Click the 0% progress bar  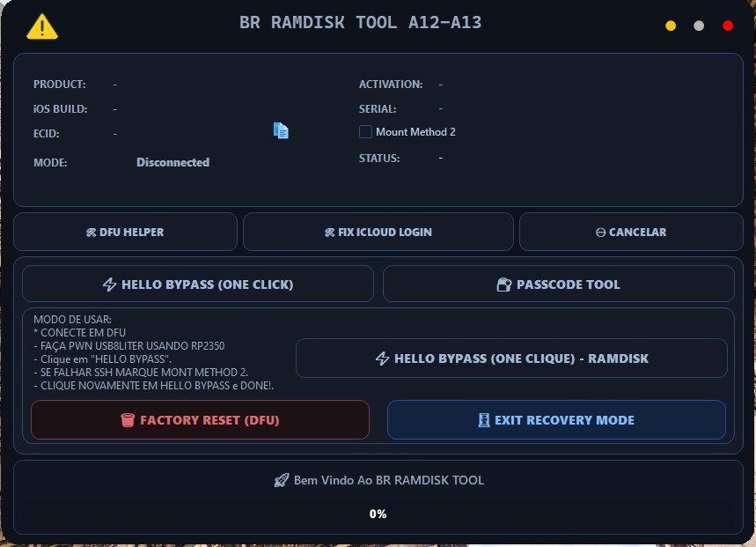pos(378,514)
